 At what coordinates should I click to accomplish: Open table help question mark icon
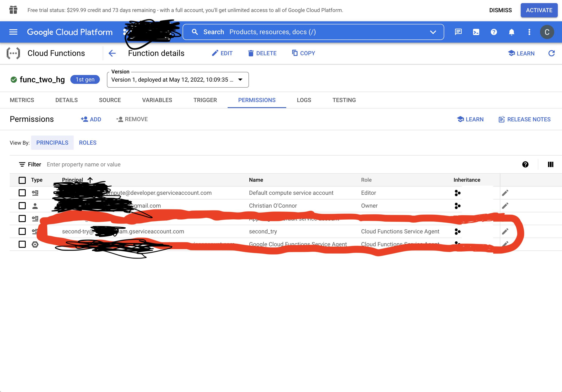tap(525, 164)
